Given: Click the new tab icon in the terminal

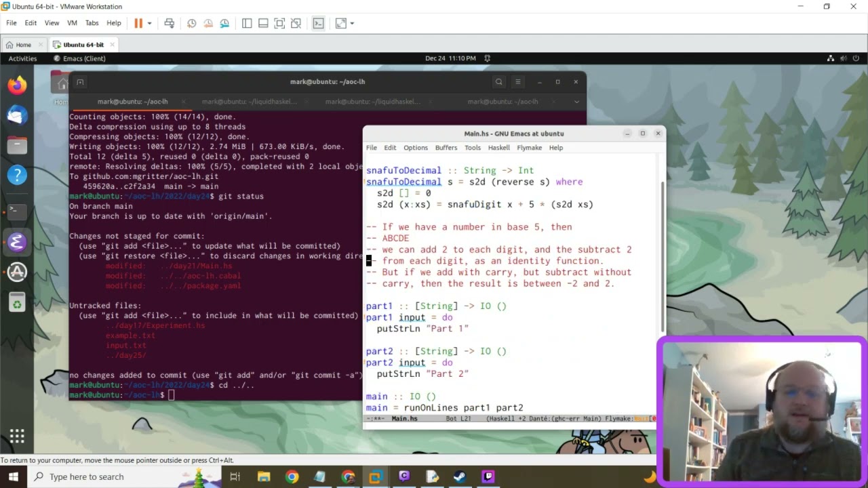Looking at the screenshot, I should [x=80, y=82].
